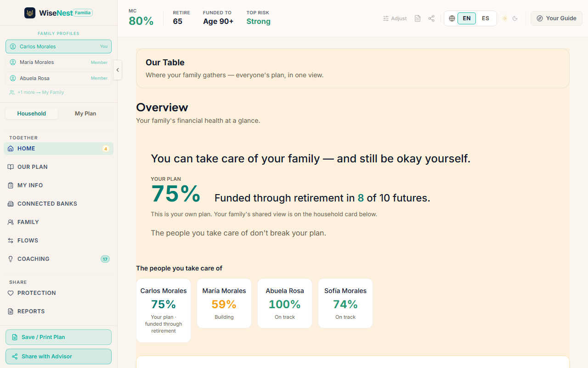Open the OUR PLAN menu item
The image size is (588, 368).
[58, 167]
